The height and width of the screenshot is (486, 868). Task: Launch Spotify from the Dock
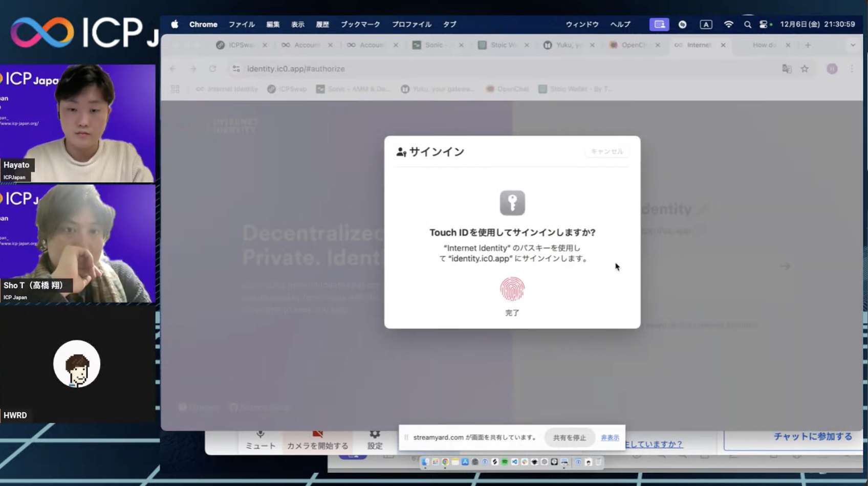(505, 462)
